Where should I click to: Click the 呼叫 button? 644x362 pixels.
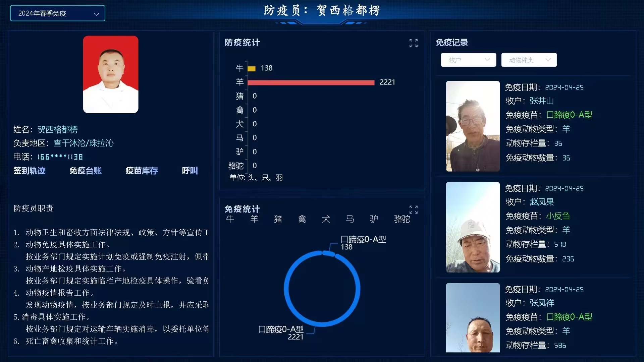(x=190, y=171)
